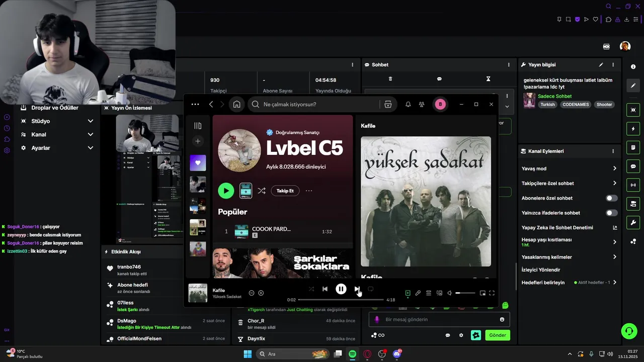Expand Your Library in Spotify sidebar
The height and width of the screenshot is (362, 644).
[198, 126]
